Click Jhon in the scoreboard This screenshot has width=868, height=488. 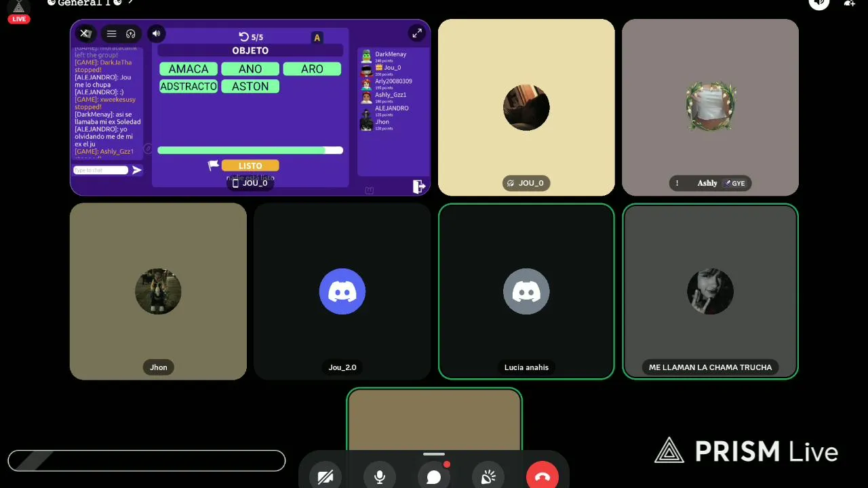pyautogui.click(x=382, y=122)
